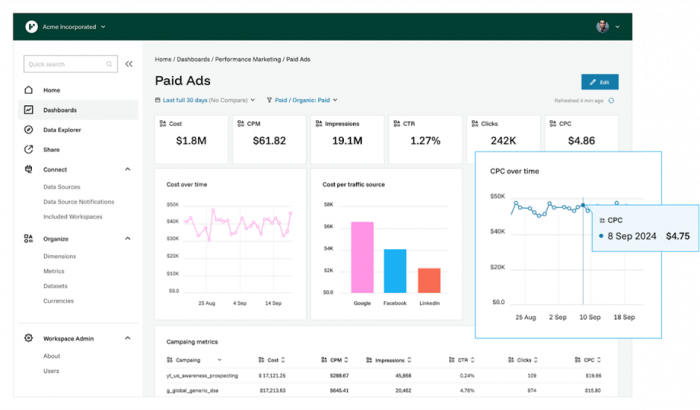Click the Quick search input field

[68, 64]
